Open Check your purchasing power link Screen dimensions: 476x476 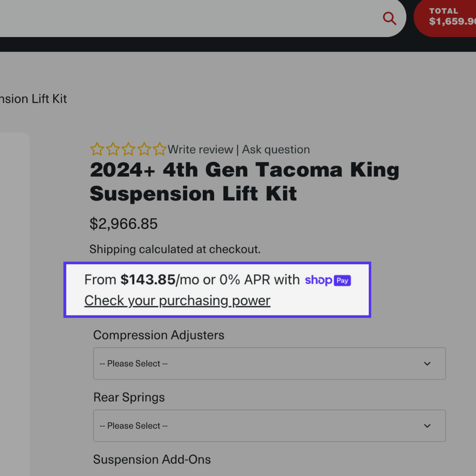pyautogui.click(x=177, y=301)
